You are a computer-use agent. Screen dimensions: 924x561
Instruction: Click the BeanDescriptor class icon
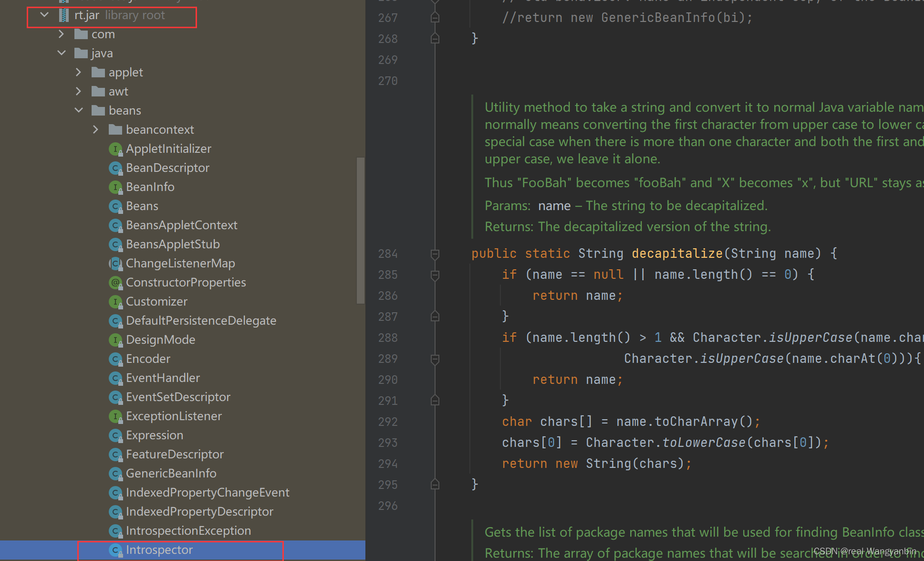coord(115,168)
